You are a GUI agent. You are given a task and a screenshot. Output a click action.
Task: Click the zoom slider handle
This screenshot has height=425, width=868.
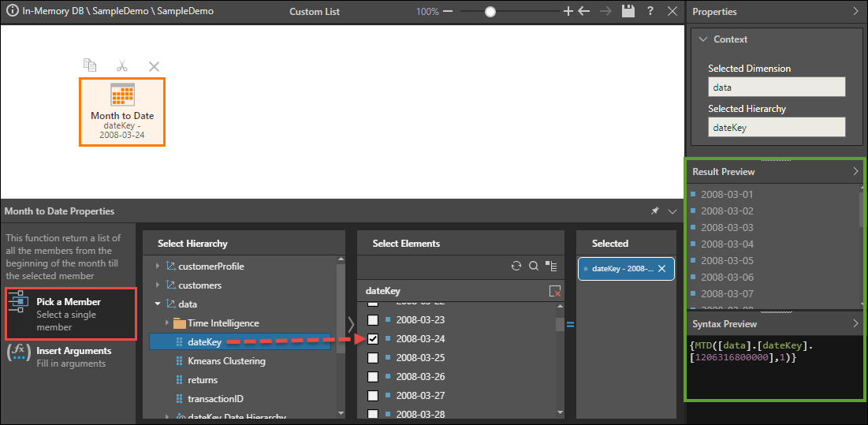point(490,12)
